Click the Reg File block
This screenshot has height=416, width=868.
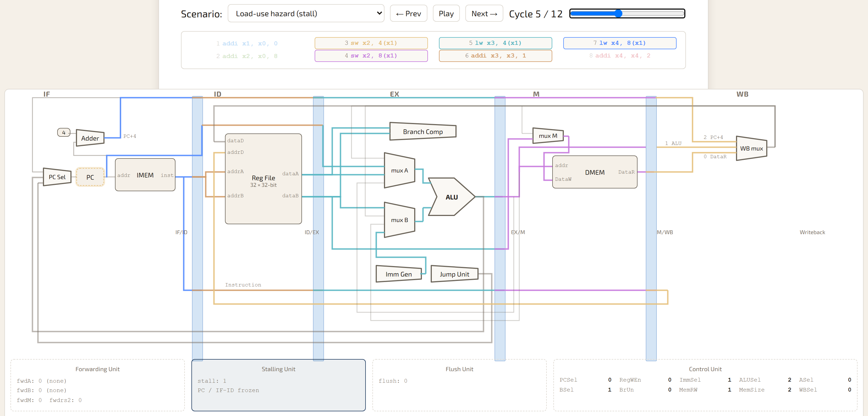263,179
